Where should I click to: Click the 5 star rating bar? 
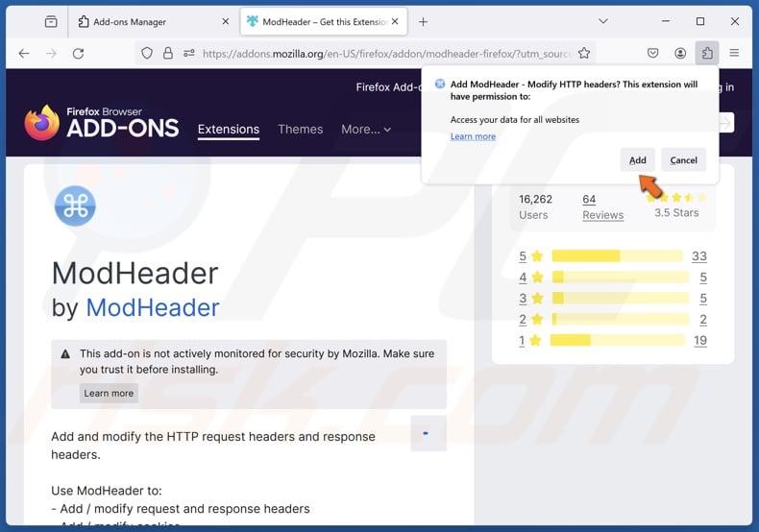point(617,255)
